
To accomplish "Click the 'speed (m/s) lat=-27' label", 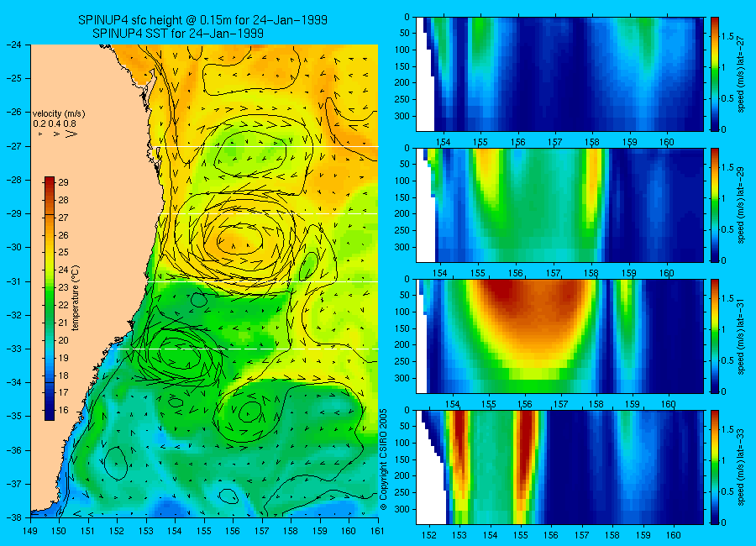I will [742, 74].
